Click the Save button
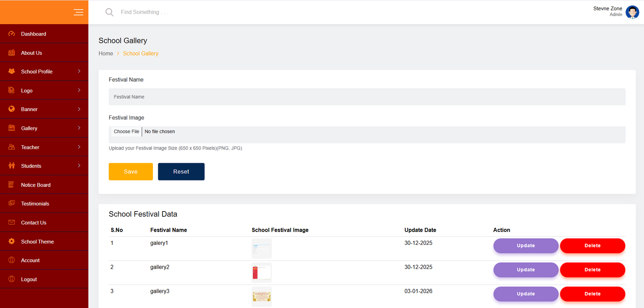 click(x=131, y=172)
